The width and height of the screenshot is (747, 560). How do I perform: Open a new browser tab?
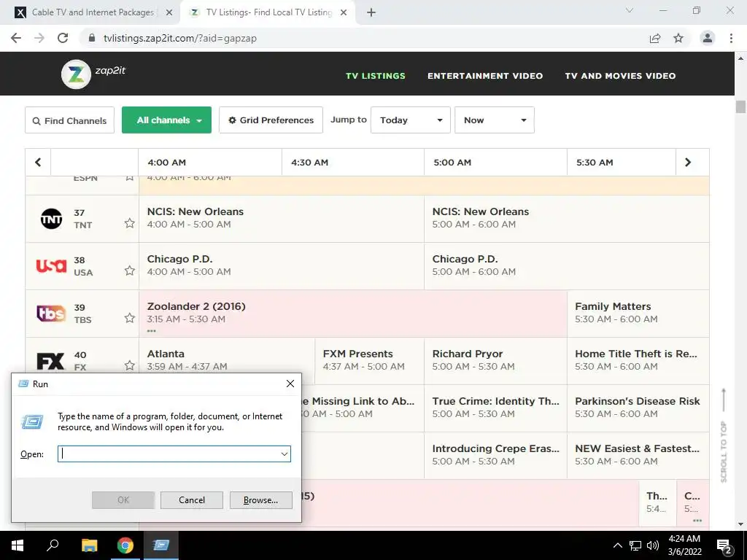[x=371, y=12]
